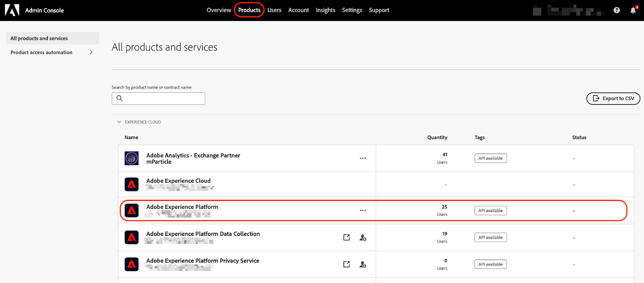
Task: Select All products and services in sidebar
Action: [52, 38]
